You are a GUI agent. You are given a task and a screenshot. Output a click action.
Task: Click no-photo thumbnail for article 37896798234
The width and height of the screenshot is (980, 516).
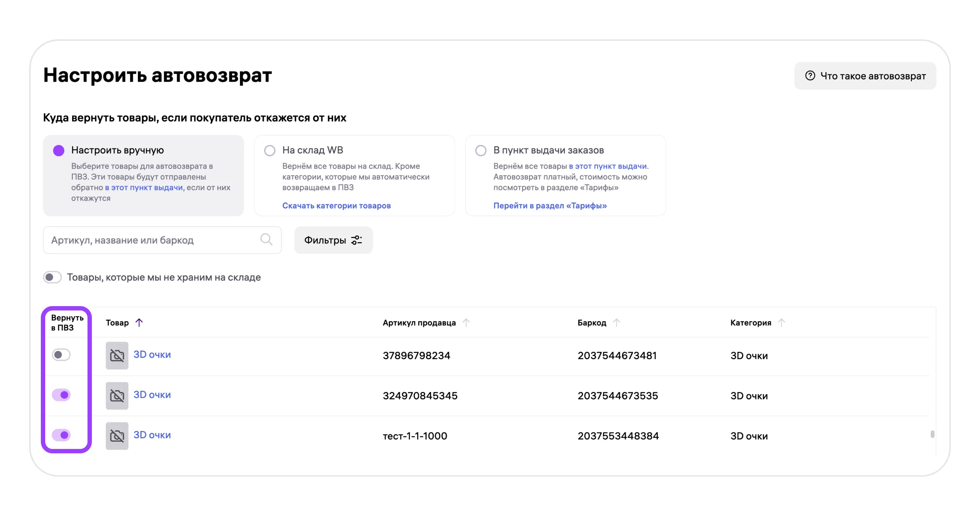117,356
